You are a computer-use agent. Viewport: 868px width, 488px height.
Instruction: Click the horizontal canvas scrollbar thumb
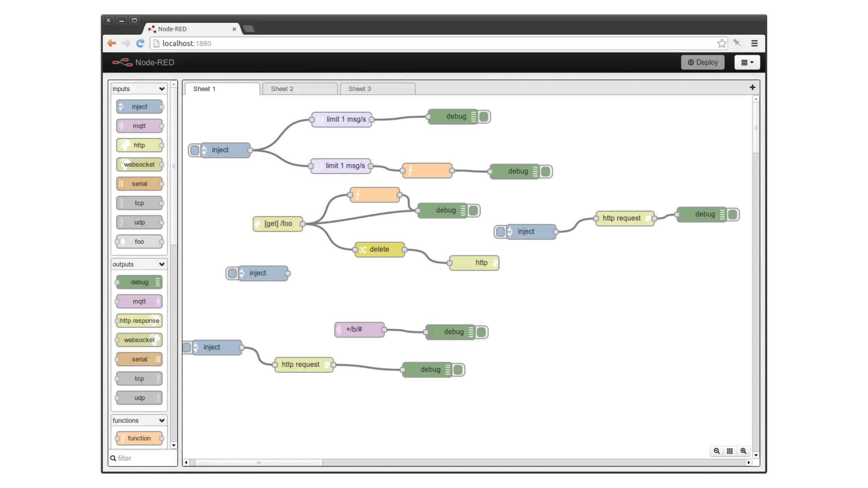(259, 463)
